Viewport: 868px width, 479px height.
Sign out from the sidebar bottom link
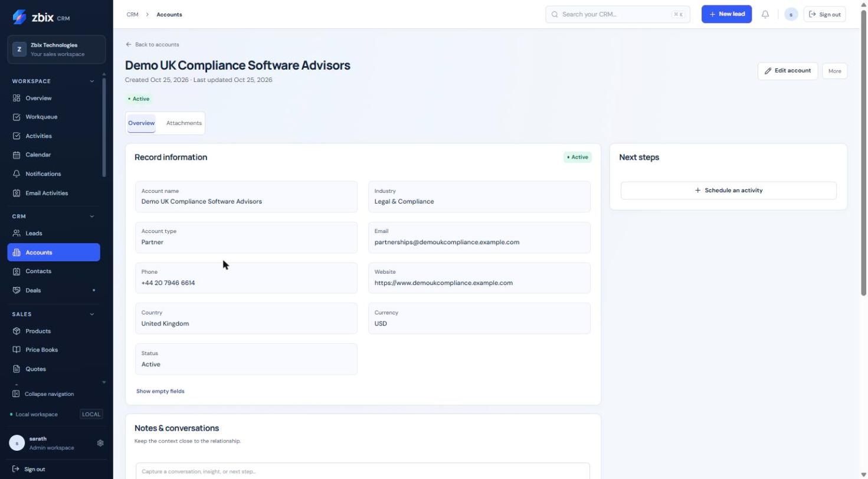[29, 470]
